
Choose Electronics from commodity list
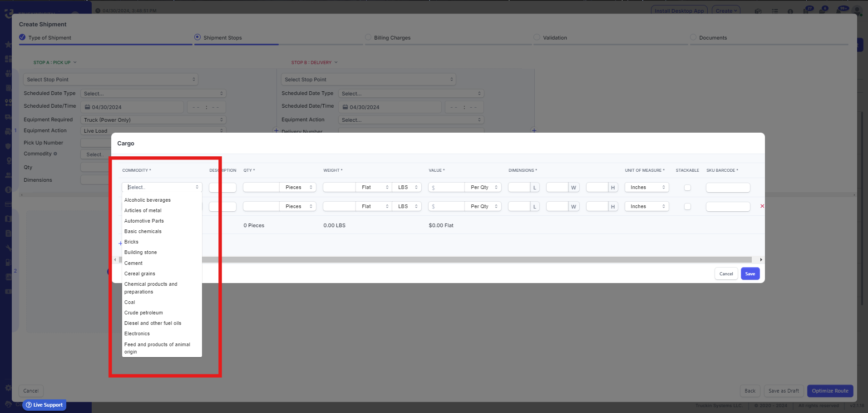137,333
